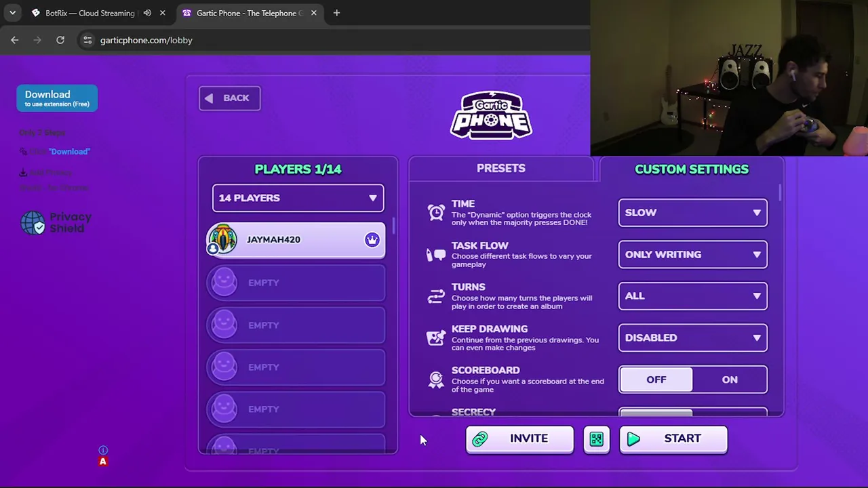Click the KEEP DRAWING setting label
The height and width of the screenshot is (488, 868).
490,329
